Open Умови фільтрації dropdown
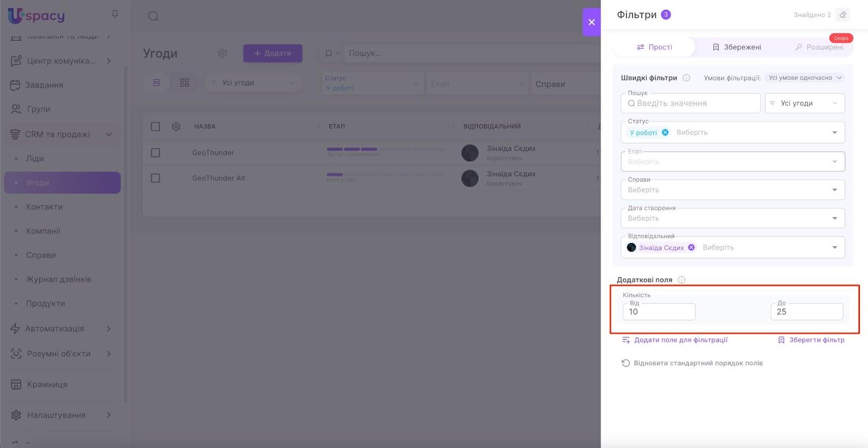Image resolution: width=868 pixels, height=448 pixels. pyautogui.click(x=805, y=78)
